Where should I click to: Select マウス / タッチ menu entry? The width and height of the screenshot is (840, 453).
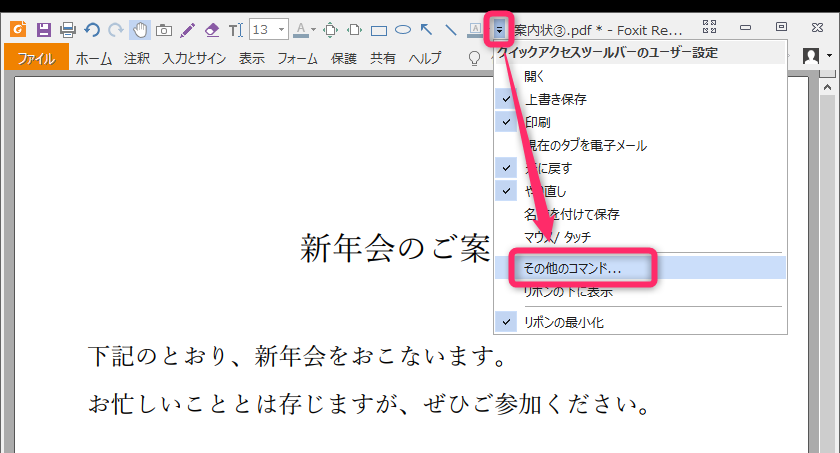click(x=557, y=237)
